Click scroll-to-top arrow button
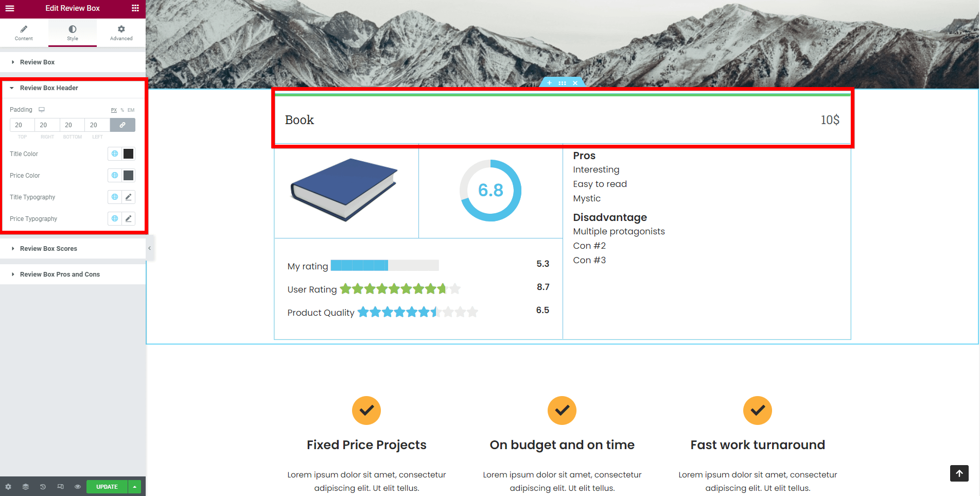This screenshot has width=980, height=496. (959, 473)
